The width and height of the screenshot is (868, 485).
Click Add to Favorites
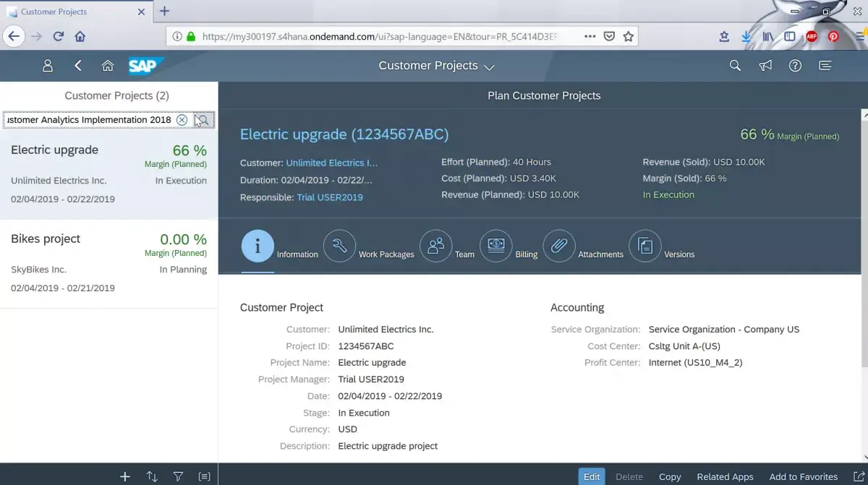(x=804, y=476)
